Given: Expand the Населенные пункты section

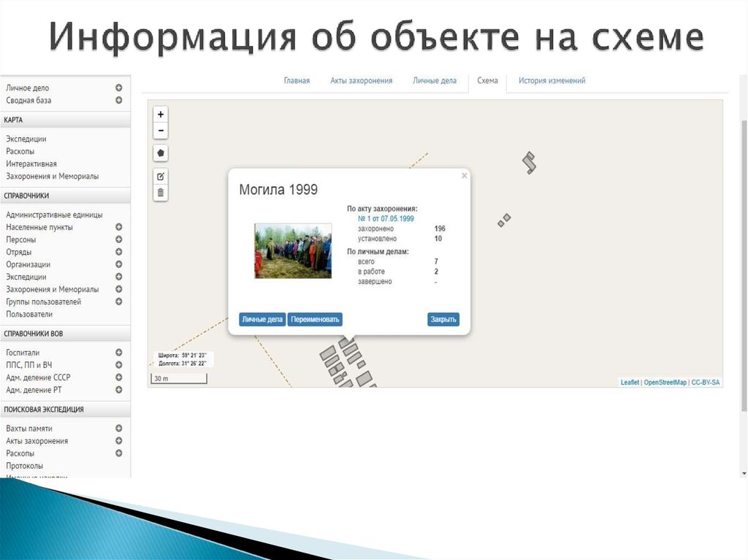Looking at the screenshot, I should pyautogui.click(x=118, y=227).
